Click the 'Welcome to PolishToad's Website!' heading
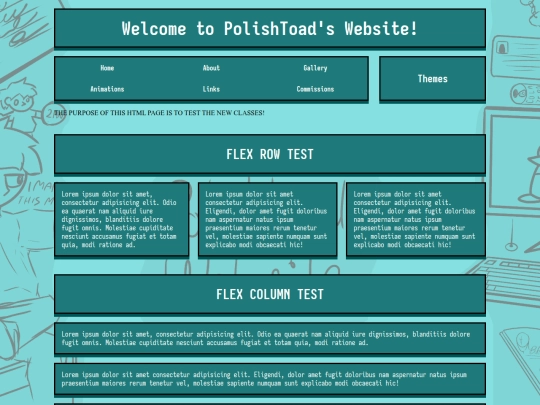This screenshot has width=540, height=405. pos(270,28)
